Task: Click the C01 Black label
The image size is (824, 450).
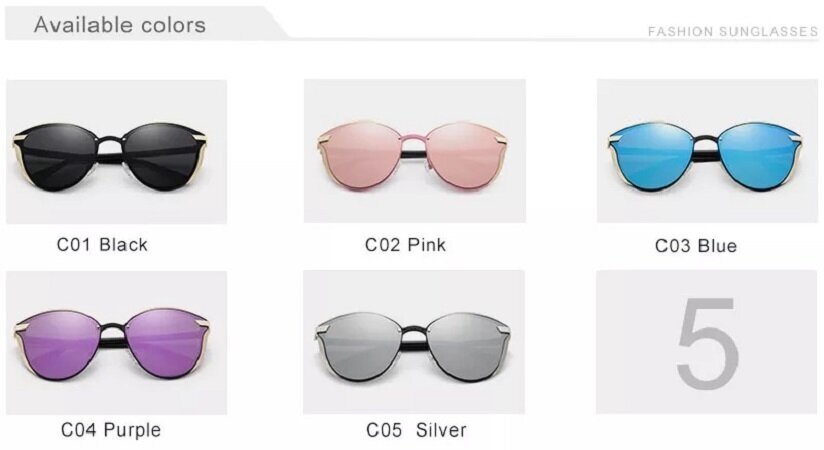Action: [x=102, y=244]
